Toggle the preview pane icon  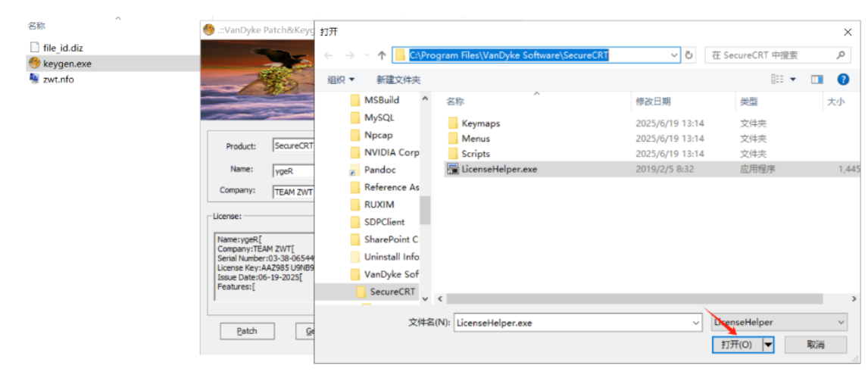tap(816, 80)
